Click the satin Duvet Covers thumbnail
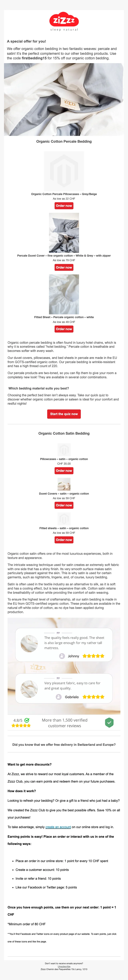Viewport: 128px width, 980px height. (64, 484)
